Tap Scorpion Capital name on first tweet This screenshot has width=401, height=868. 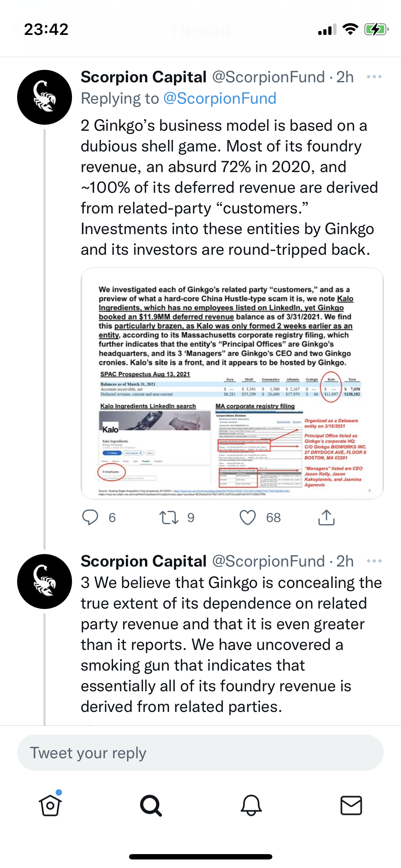[144, 77]
